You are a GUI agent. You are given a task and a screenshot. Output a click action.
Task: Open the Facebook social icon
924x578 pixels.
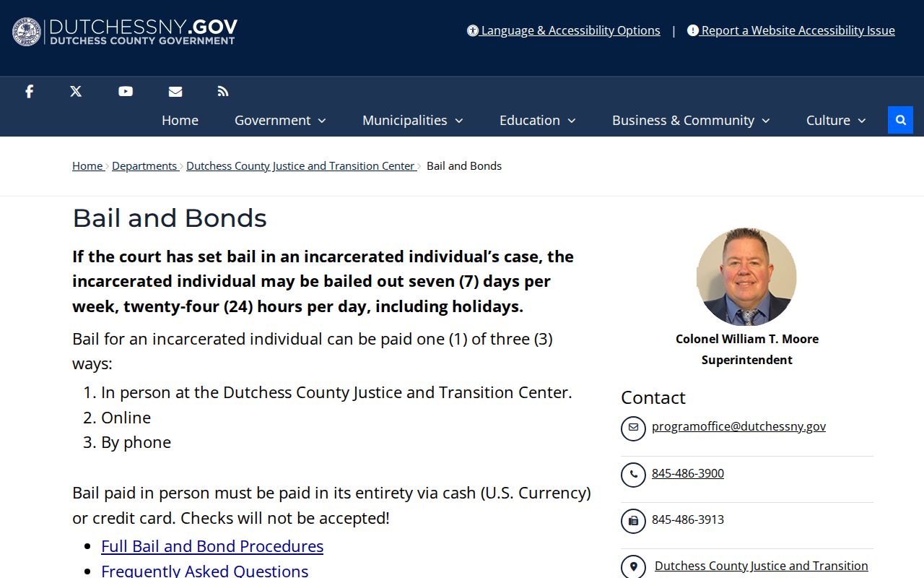pyautogui.click(x=29, y=91)
